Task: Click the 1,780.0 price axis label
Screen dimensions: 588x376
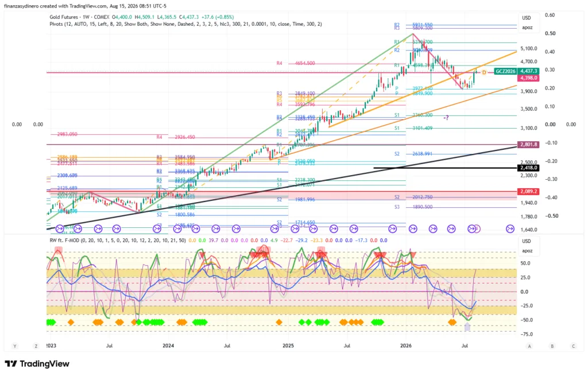Action: tap(529, 216)
